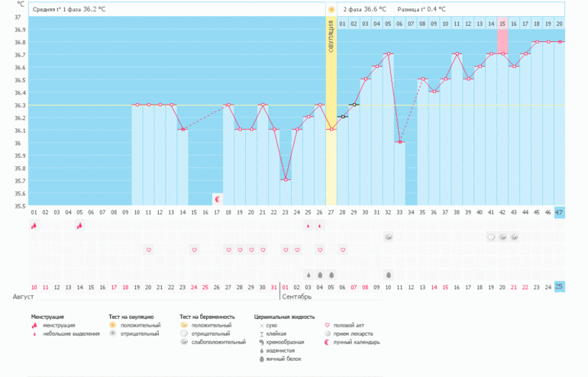This screenshot has height=377, width=588.
Task: Click the sun ovulation icon in header
Action: click(331, 9)
